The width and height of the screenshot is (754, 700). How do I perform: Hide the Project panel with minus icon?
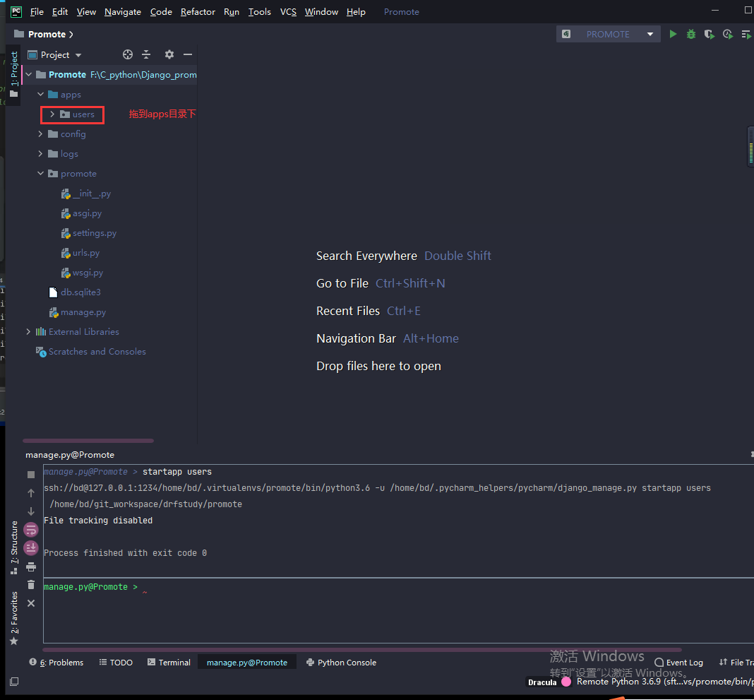tap(188, 54)
